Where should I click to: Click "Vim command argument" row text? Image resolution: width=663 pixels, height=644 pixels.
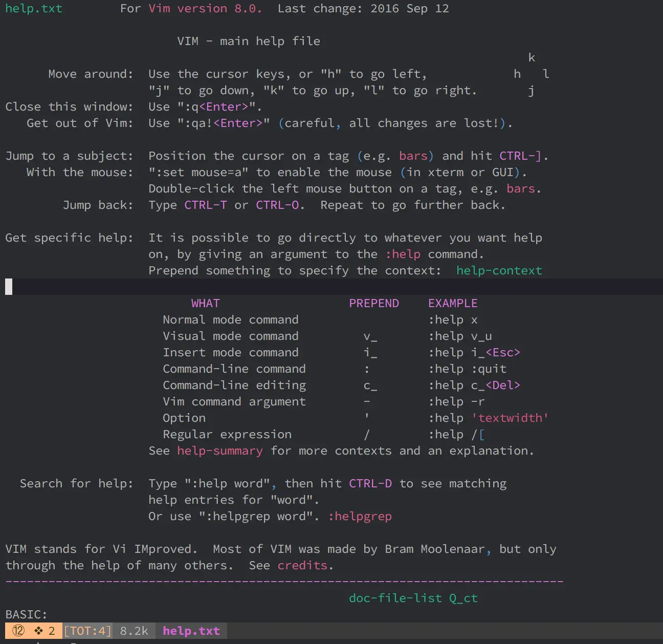click(234, 402)
